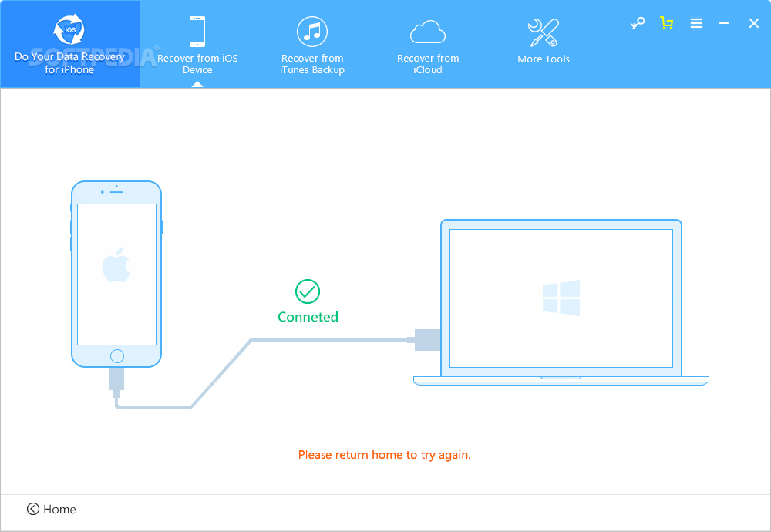Open the More Tools tab label
Screen dimensions: 771x532
(544, 59)
